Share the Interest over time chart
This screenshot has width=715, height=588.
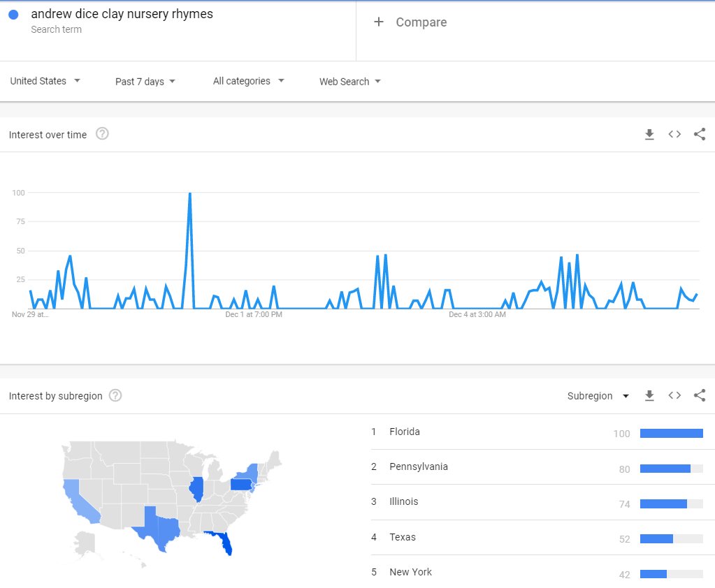(x=700, y=135)
